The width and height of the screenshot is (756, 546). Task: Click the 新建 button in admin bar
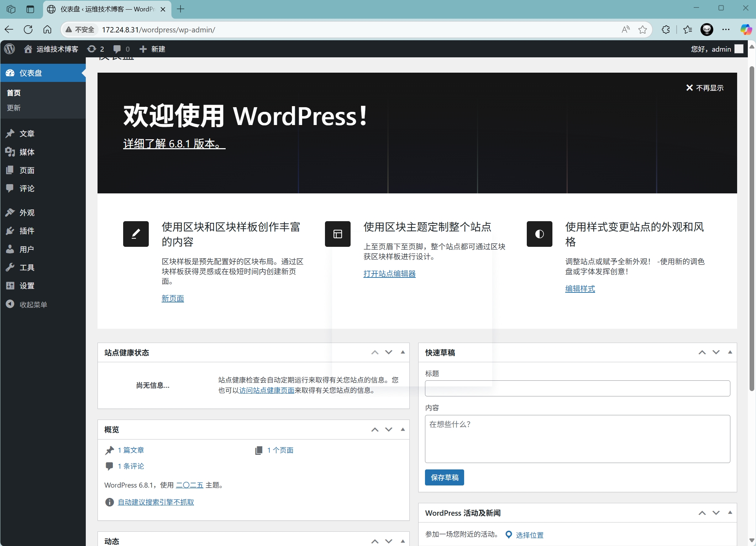coord(152,49)
